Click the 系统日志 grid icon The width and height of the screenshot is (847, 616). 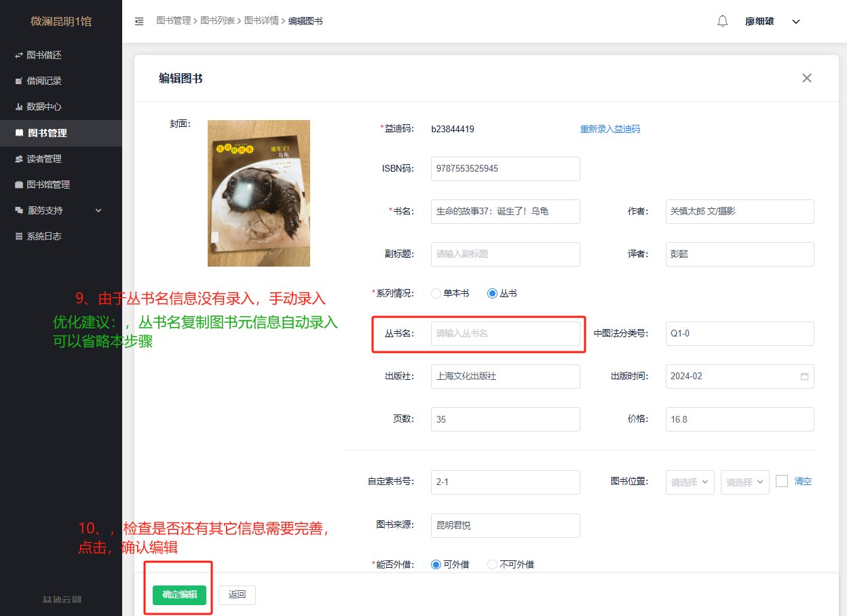coord(19,236)
